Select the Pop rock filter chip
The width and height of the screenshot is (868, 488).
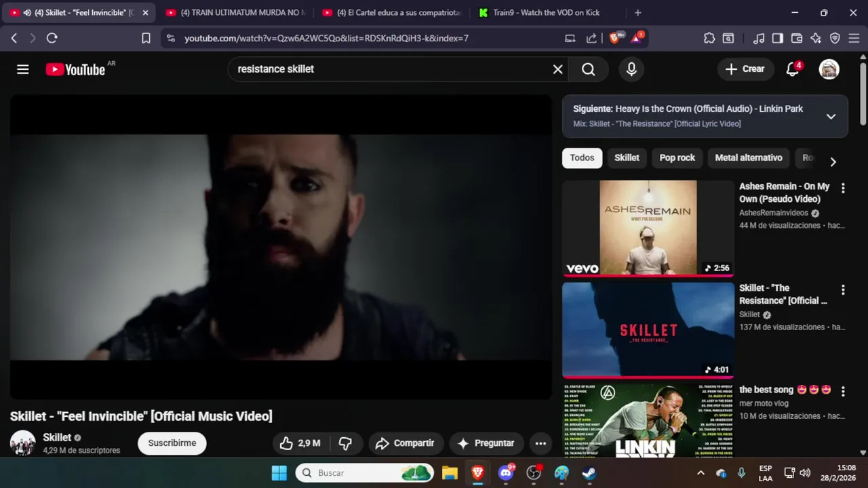[x=677, y=157]
